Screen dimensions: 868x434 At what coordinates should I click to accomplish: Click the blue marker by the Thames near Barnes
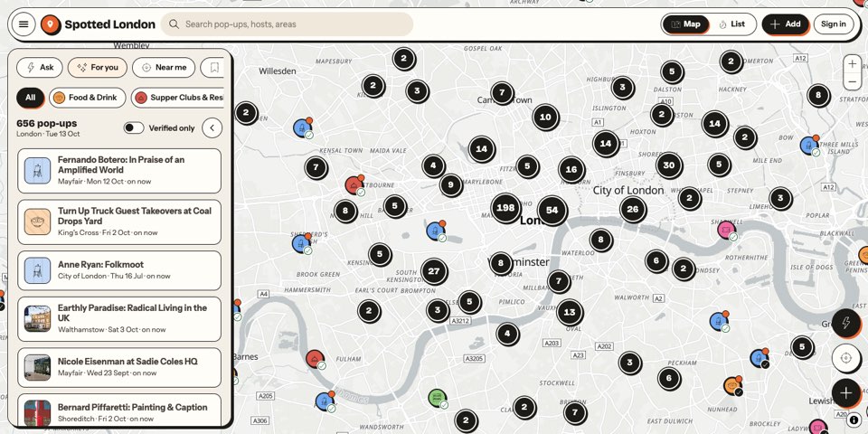[x=325, y=401]
